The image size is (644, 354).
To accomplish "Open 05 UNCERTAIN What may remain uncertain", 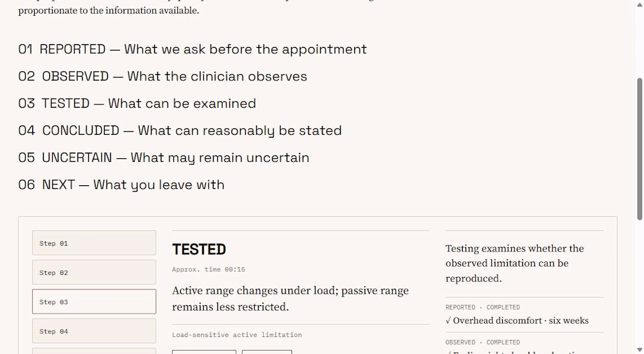I will point(163,158).
